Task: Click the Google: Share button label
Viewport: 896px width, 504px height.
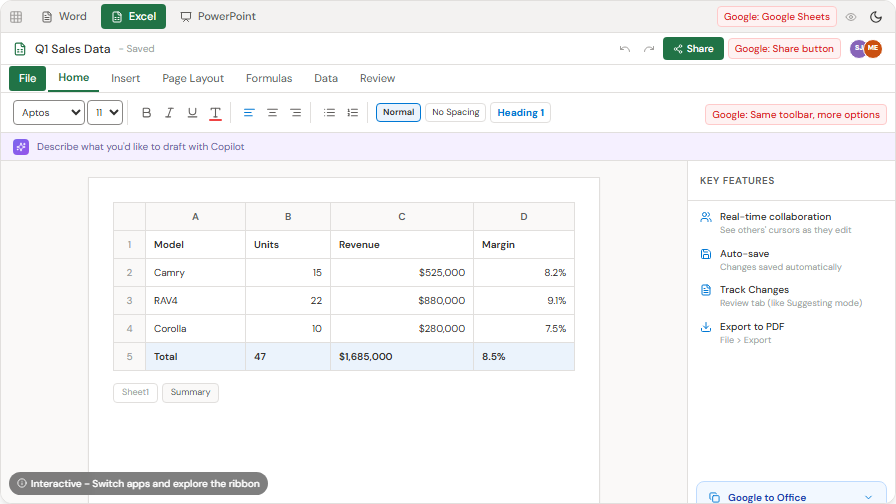Action: coord(784,49)
